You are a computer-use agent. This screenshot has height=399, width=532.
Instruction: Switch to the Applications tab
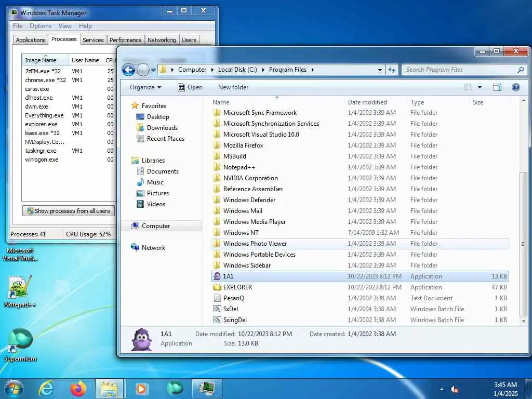(31, 40)
